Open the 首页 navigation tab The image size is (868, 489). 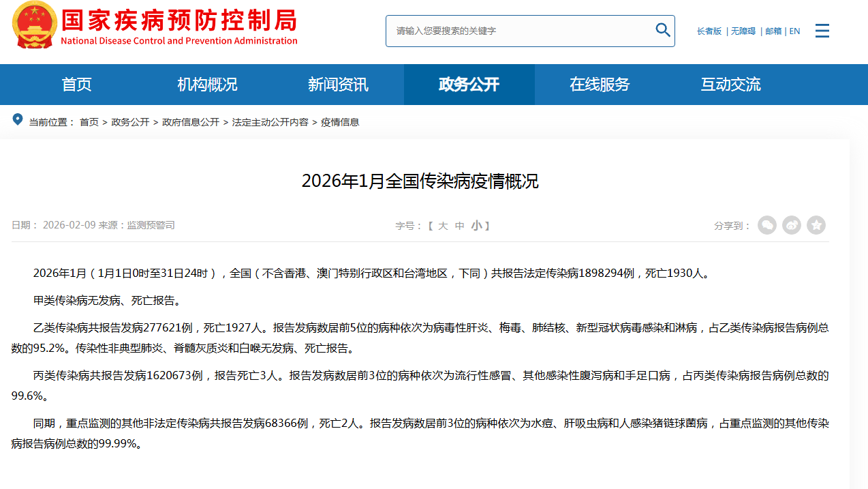(x=76, y=85)
